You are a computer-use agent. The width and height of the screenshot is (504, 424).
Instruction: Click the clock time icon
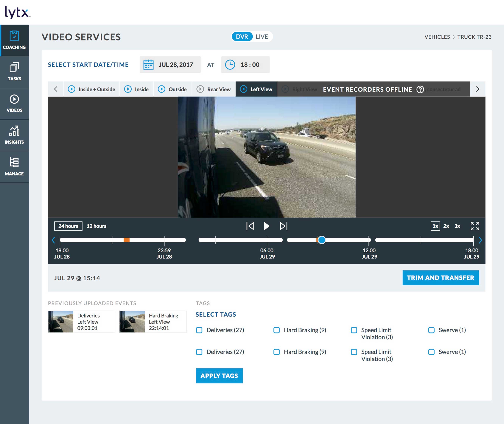pos(230,65)
